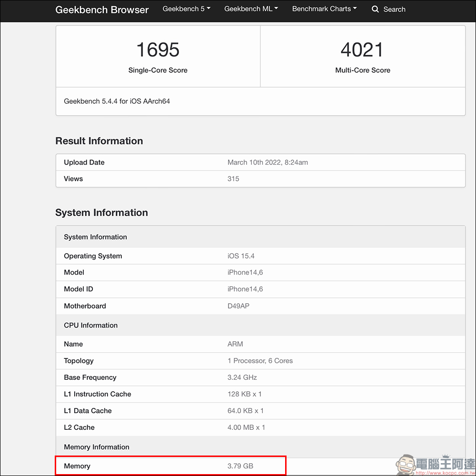
Task: Click the Geekbench Browser logo link
Action: [102, 10]
